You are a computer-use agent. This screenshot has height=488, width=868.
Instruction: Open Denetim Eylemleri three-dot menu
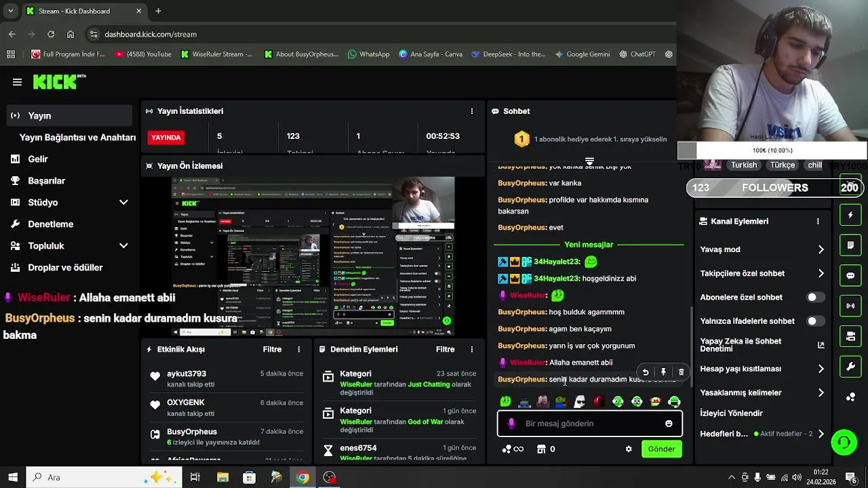point(472,349)
